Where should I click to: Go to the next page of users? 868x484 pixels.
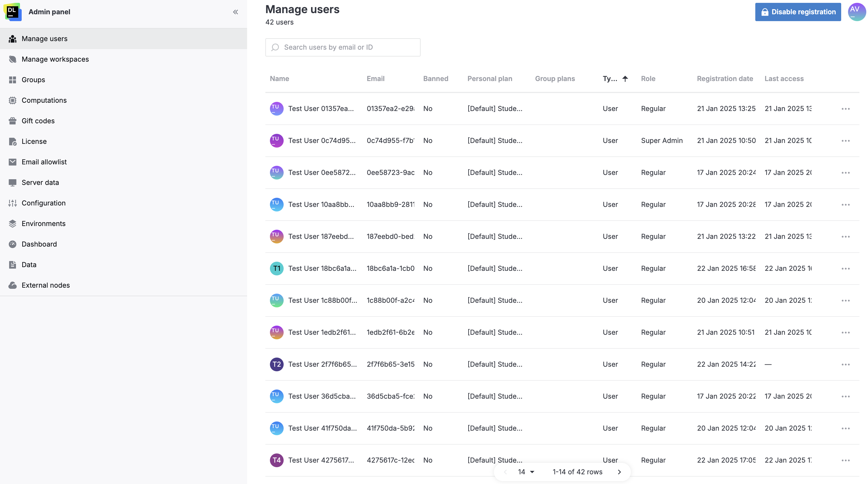click(619, 472)
